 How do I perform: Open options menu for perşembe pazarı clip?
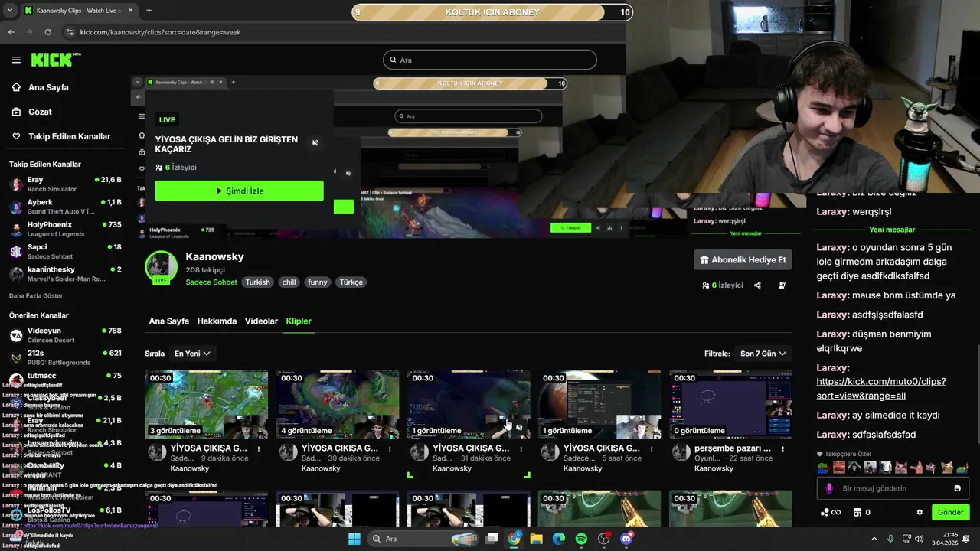point(782,449)
